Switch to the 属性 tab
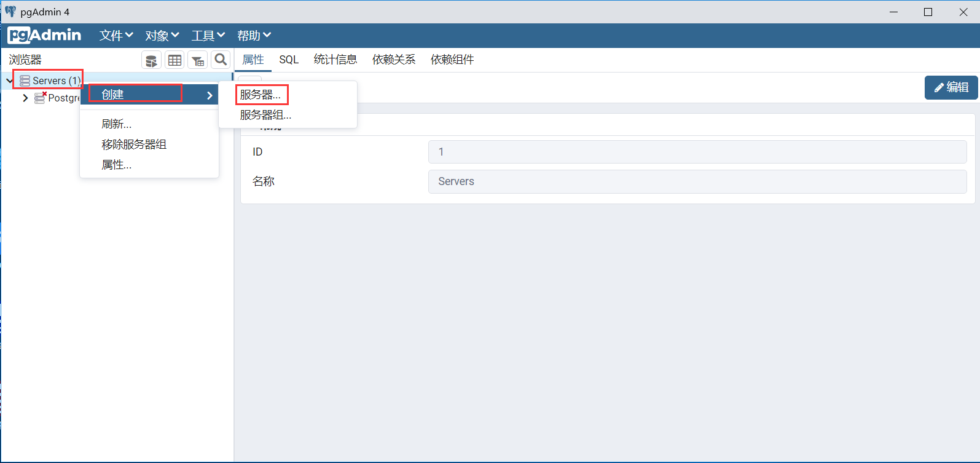 pos(253,60)
